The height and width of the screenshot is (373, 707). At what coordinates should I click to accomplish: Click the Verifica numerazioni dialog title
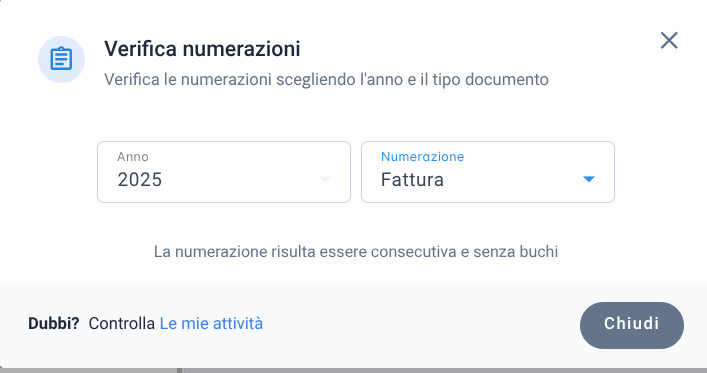click(x=202, y=49)
